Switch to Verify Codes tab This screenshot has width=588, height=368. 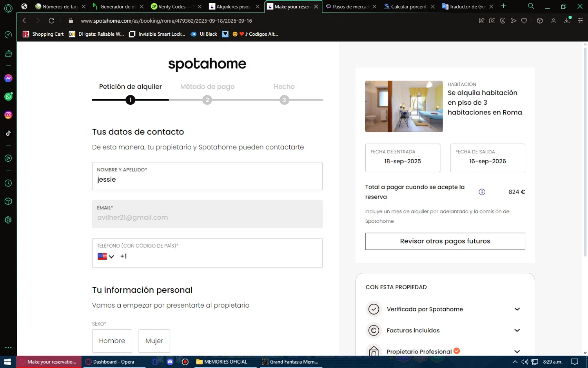(176, 7)
